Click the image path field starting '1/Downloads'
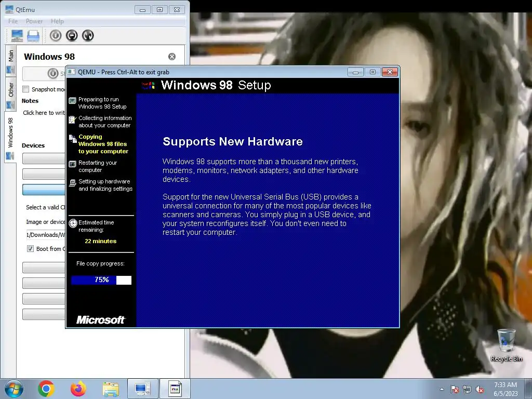This screenshot has width=532, height=399. (45, 235)
